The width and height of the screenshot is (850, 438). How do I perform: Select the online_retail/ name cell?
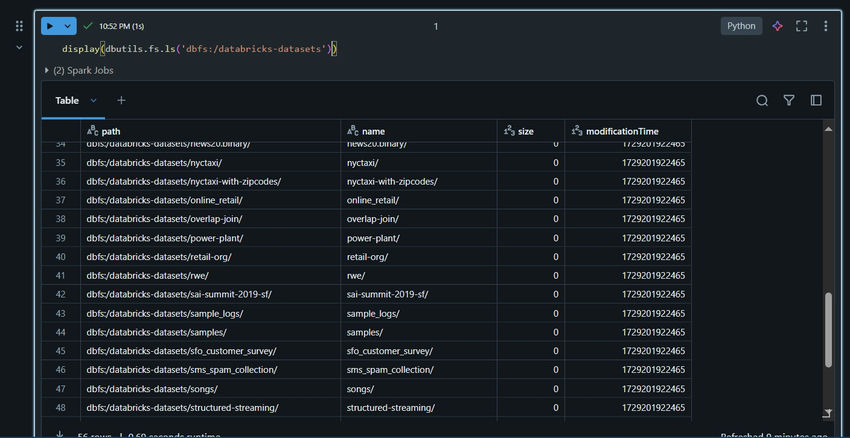(418, 200)
